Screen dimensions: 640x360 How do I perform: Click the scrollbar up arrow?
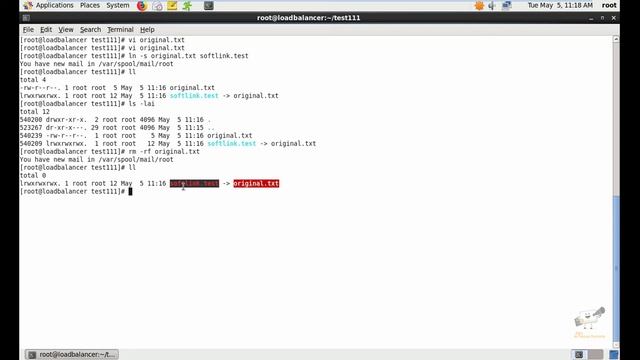point(616,39)
